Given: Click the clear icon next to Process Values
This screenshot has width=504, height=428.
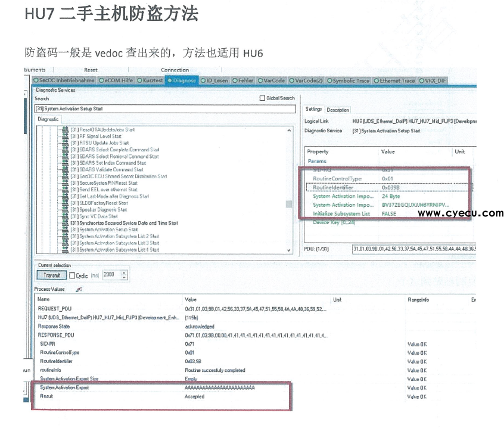Looking at the screenshot, I should 79,289.
